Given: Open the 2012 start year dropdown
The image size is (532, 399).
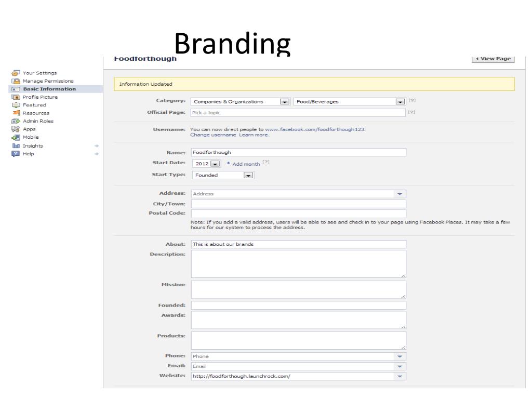Looking at the screenshot, I should [207, 164].
